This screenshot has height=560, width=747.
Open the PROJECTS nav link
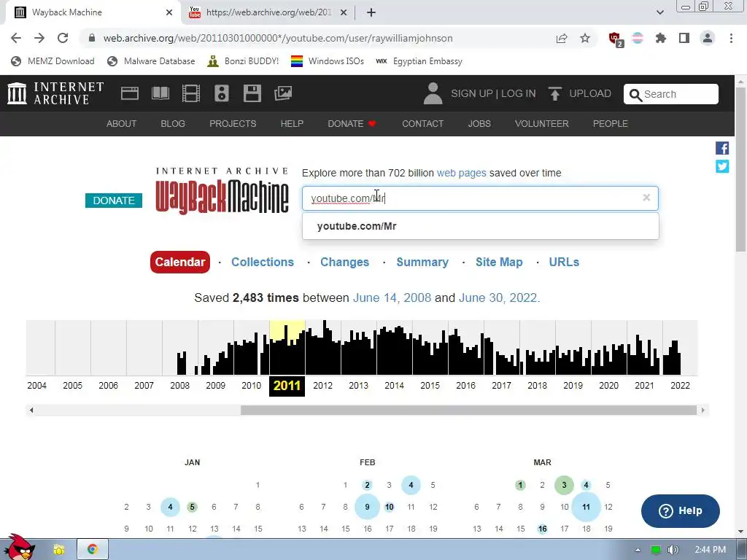point(233,124)
